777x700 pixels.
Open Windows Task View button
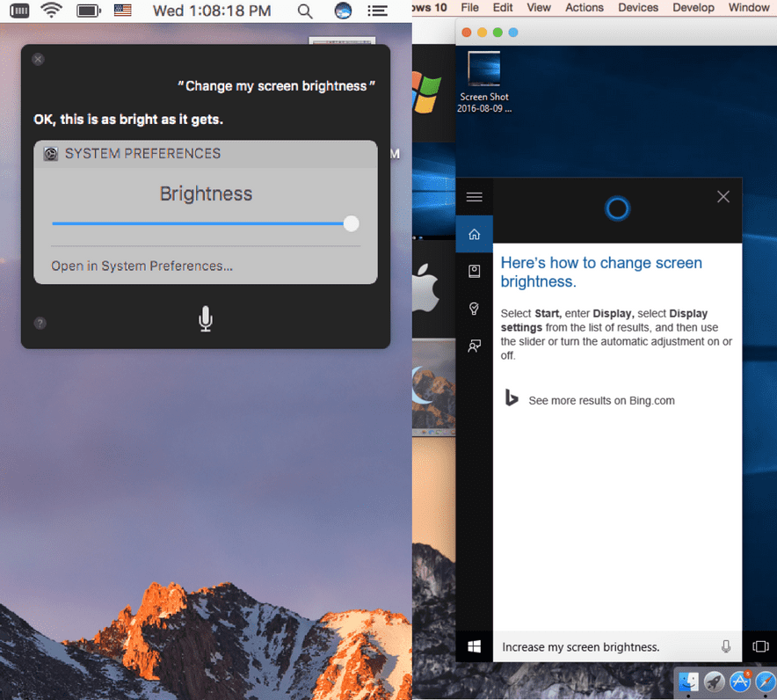760,646
